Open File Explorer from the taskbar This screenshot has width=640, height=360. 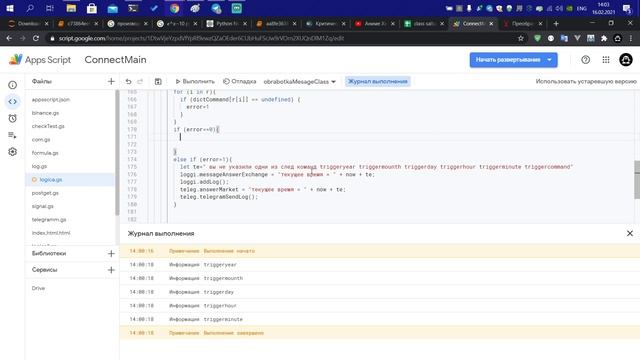71,8
